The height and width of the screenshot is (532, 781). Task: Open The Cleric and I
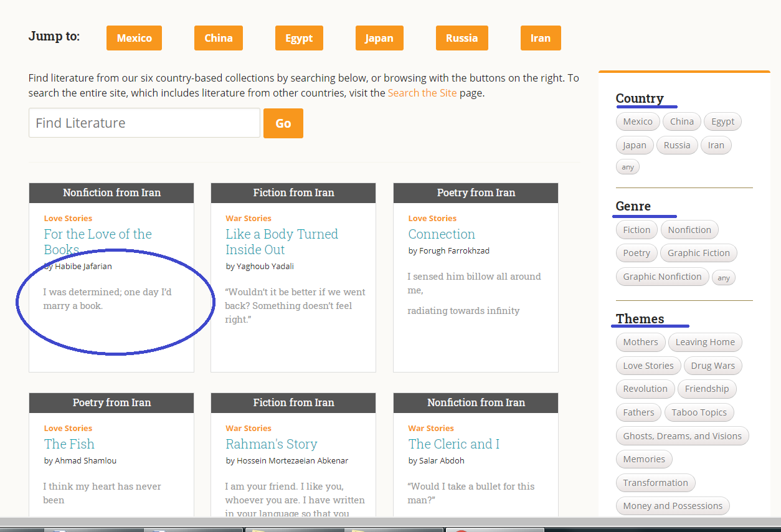coord(454,444)
